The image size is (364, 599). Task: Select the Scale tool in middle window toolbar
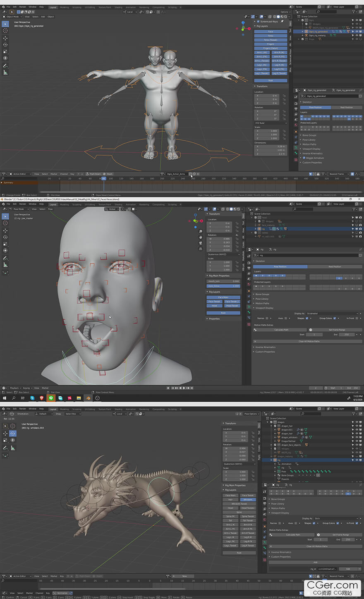[x=5, y=244]
